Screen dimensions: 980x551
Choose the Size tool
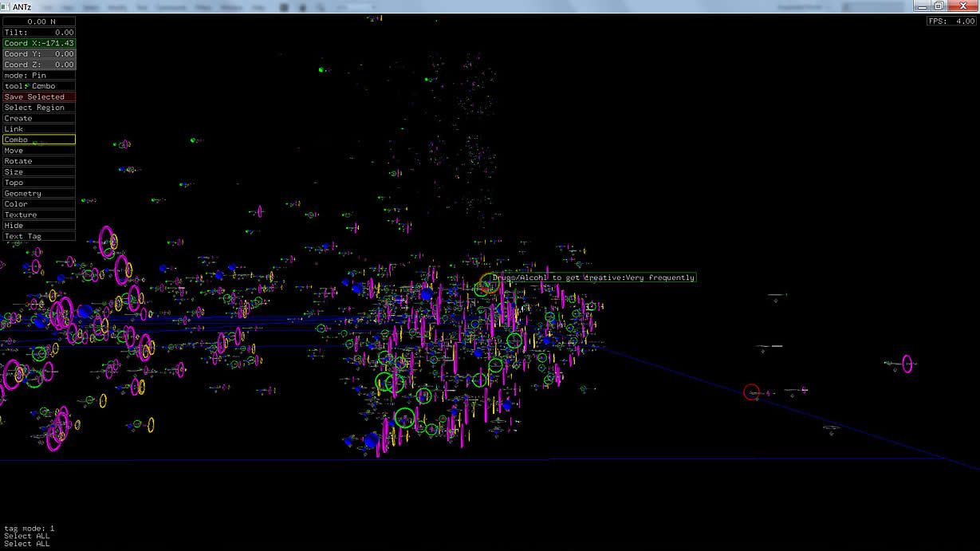pyautogui.click(x=39, y=172)
